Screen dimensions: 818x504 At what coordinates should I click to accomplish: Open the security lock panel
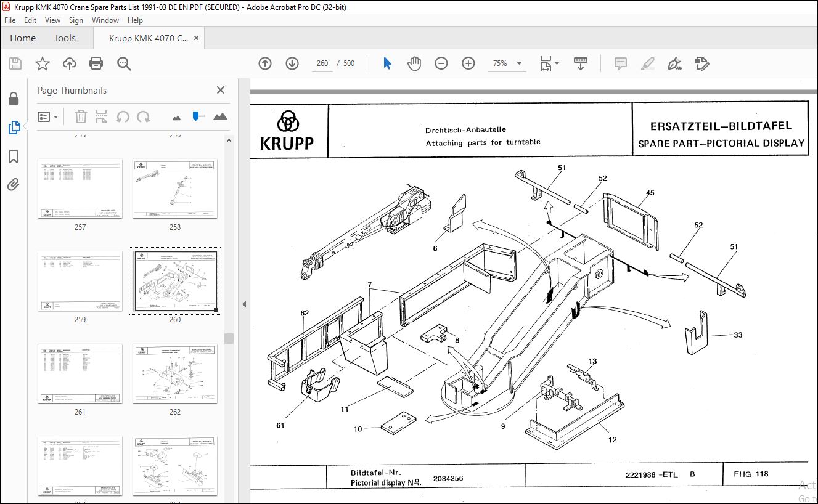tap(14, 100)
